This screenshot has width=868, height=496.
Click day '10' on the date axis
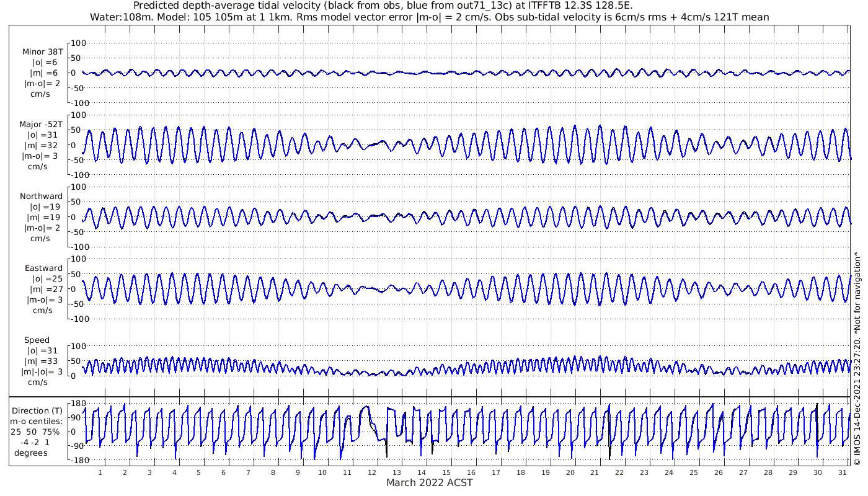click(x=322, y=472)
